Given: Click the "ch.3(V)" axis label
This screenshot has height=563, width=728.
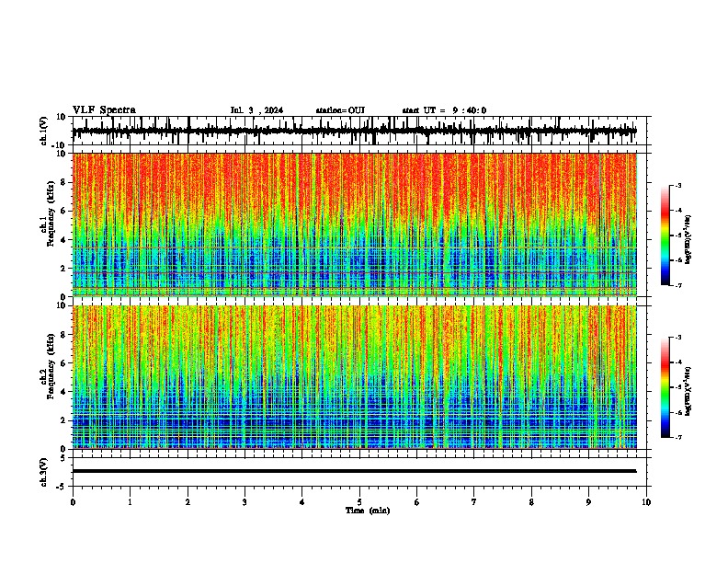Looking at the screenshot, I should click(x=44, y=473).
